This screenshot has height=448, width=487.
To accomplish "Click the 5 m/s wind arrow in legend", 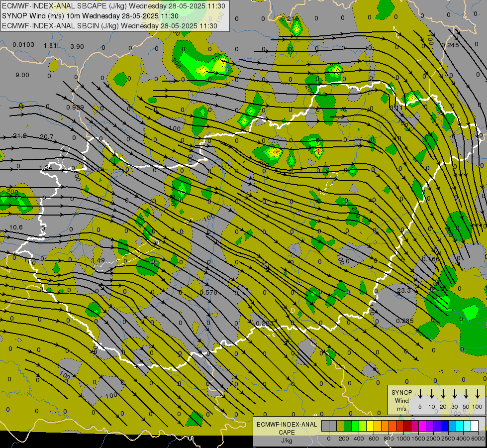I will (420, 393).
